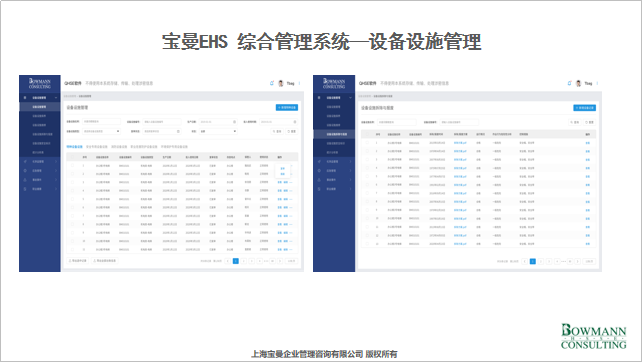Check the first row checkbox in the left table
This screenshot has height=362, width=643.
tap(73, 166)
